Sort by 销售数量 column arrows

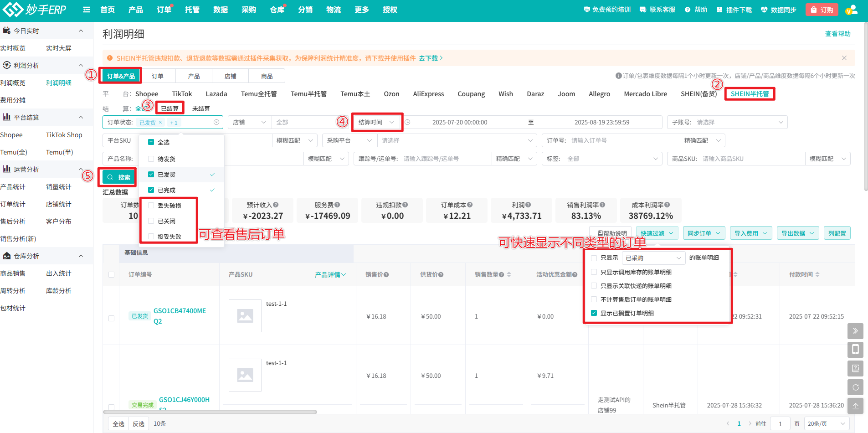[509, 274]
